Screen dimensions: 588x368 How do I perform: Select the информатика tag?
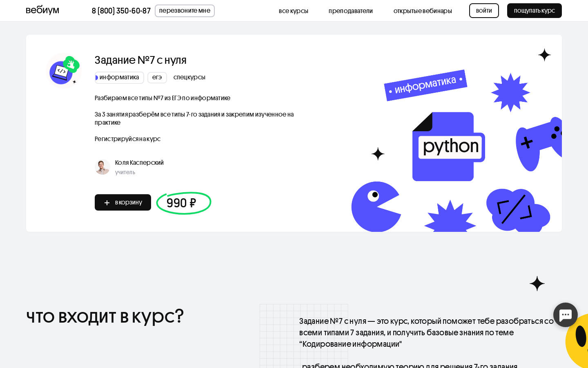click(119, 78)
